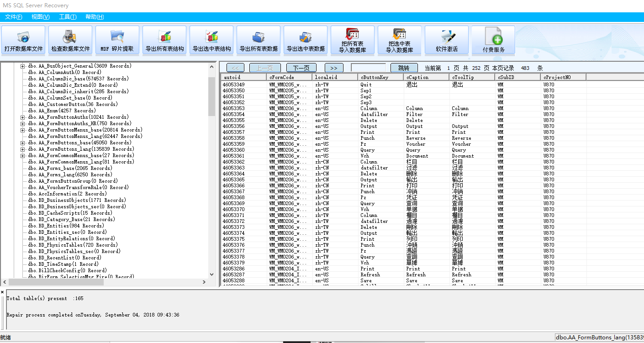Screen dimensions: 644x343
Task: Open database file toolbar button 打开数据库文件
Action: point(24,40)
